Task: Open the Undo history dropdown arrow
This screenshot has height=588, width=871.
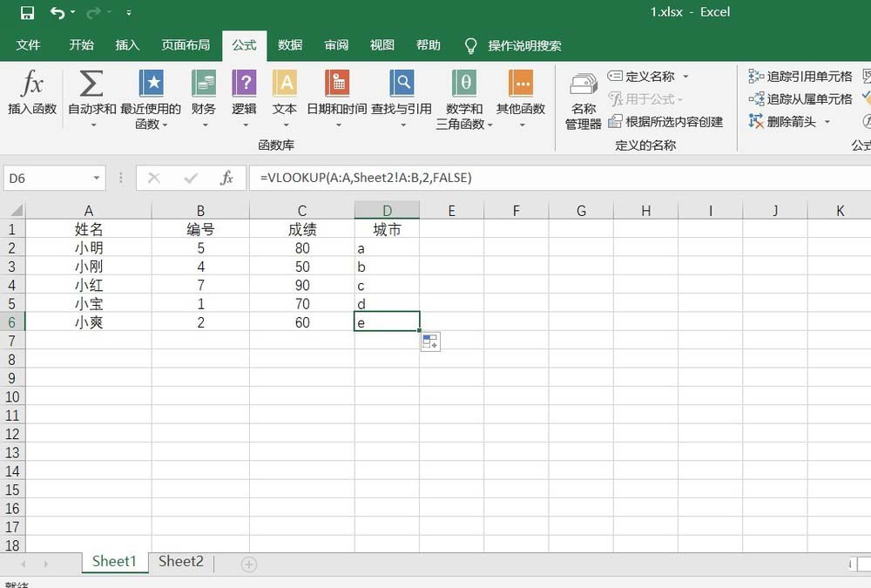Action: point(73,12)
